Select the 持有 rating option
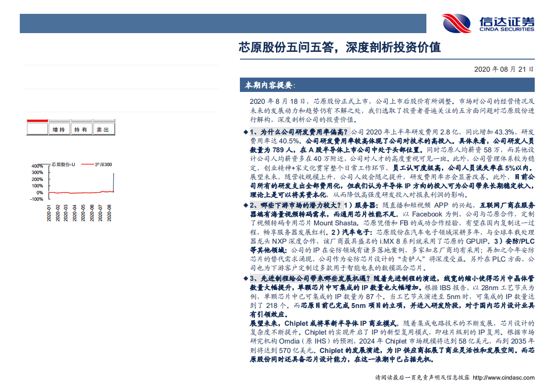This screenshot has height=392, width=555. 81,130
